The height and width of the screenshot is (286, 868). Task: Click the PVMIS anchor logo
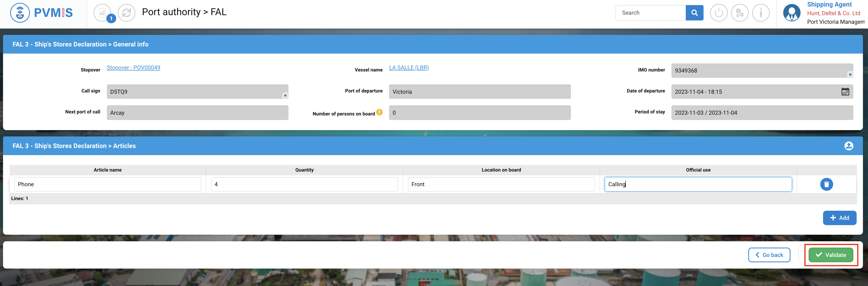click(20, 13)
